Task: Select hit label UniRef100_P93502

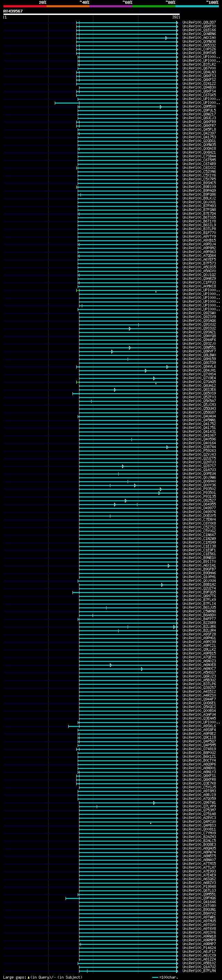Action: coord(199,489)
